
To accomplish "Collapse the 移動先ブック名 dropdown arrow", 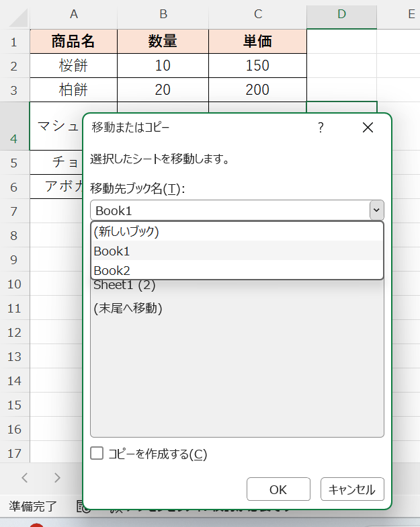I will (376, 210).
